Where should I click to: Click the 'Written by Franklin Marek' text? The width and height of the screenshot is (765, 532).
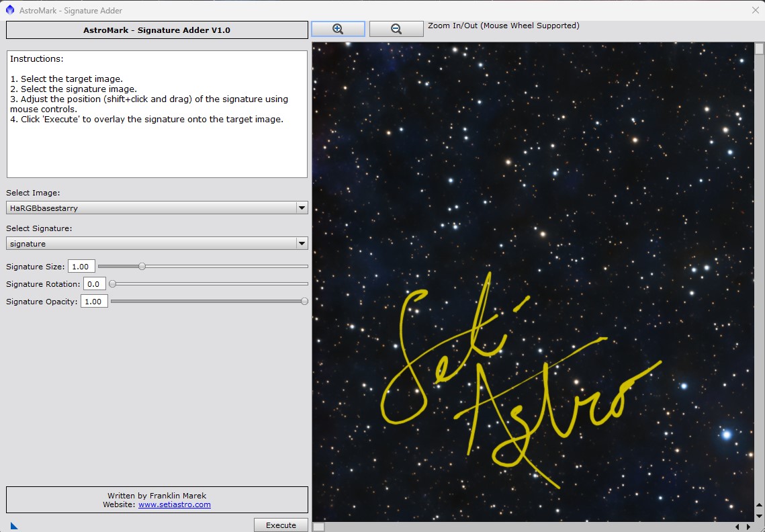pos(157,496)
